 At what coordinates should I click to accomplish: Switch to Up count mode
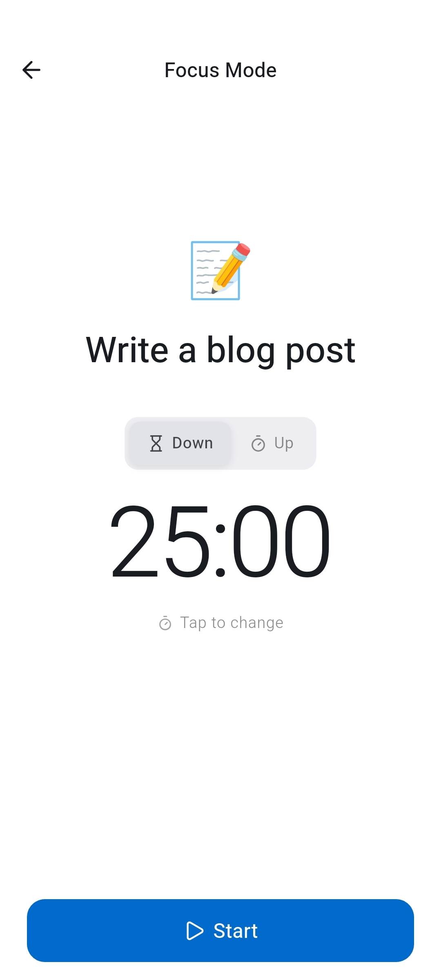[x=273, y=443]
